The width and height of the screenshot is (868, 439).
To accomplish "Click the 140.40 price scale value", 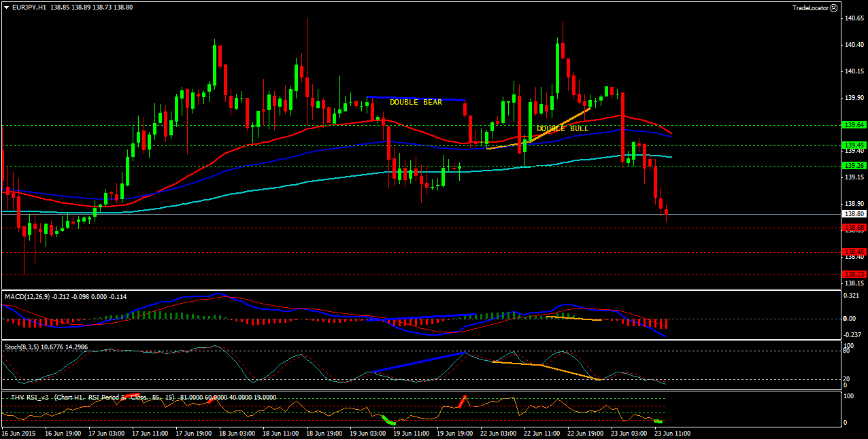I will click(854, 45).
